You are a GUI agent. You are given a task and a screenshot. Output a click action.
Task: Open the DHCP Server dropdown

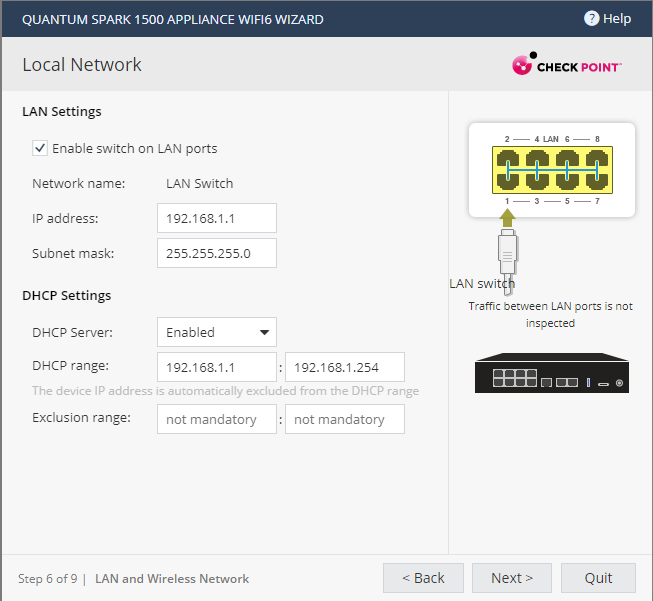pyautogui.click(x=216, y=332)
